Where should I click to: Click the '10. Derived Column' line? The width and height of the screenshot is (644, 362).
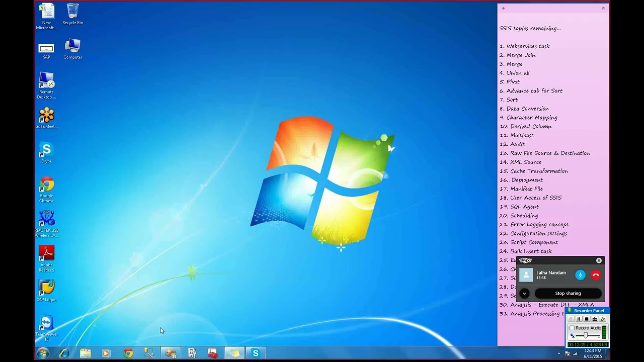(525, 127)
